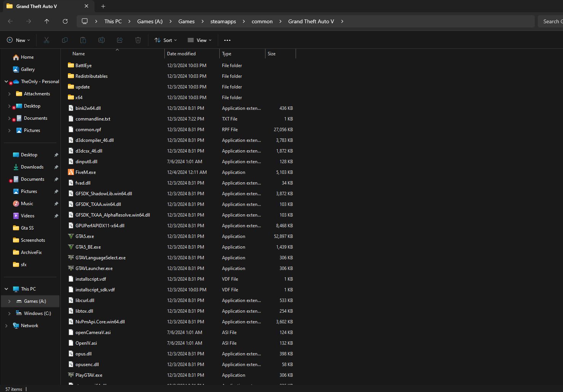This screenshot has height=392, width=563.
Task: Expand the Attachments folder node
Action: pyautogui.click(x=9, y=94)
